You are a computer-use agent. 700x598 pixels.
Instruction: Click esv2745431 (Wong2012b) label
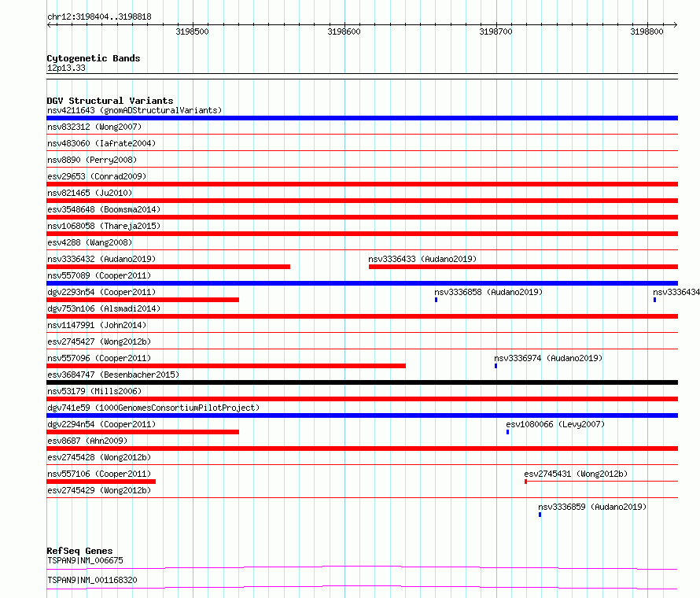click(x=576, y=474)
